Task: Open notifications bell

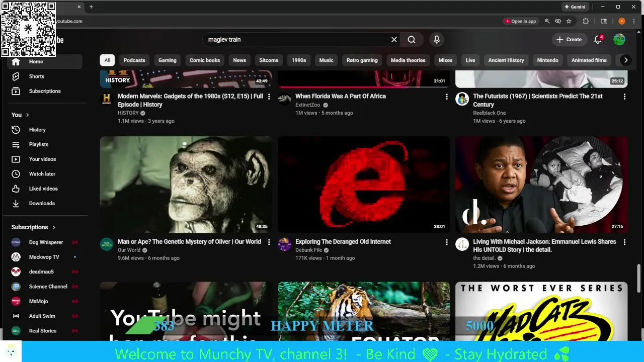Action: click(598, 40)
